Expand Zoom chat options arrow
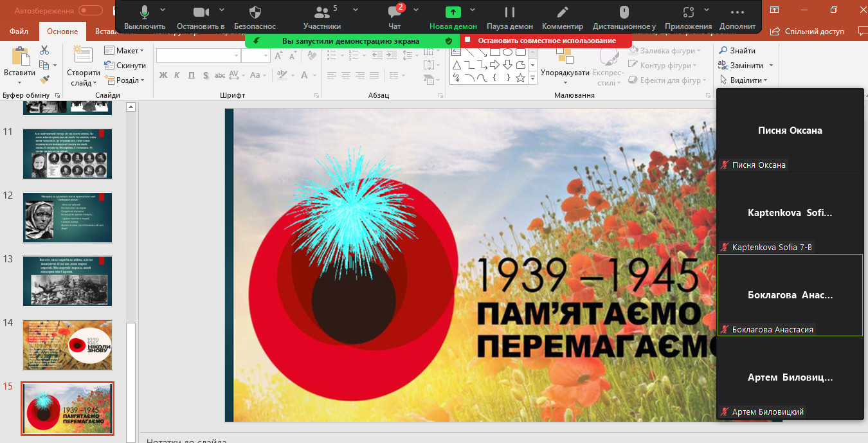This screenshot has width=868, height=443. coord(416,10)
